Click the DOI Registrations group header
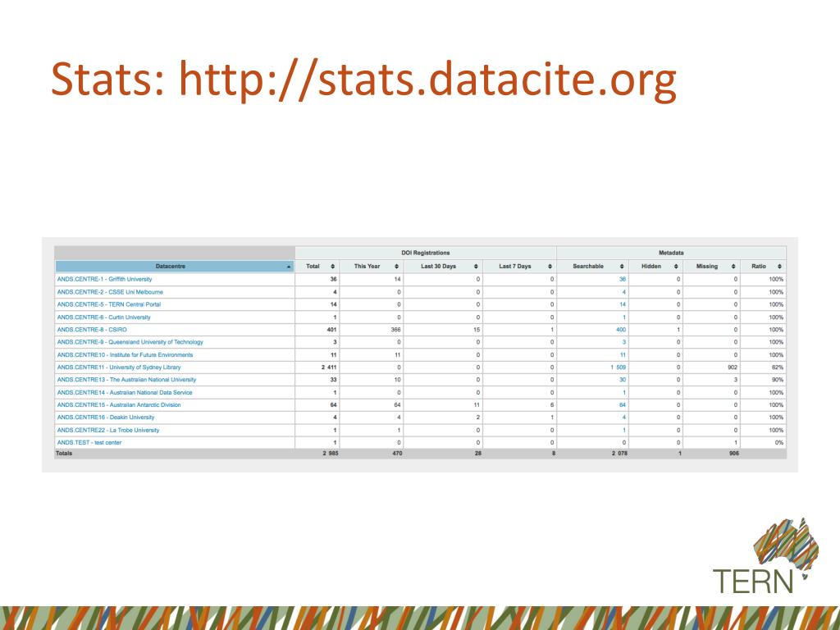840x630 pixels. 426,253
